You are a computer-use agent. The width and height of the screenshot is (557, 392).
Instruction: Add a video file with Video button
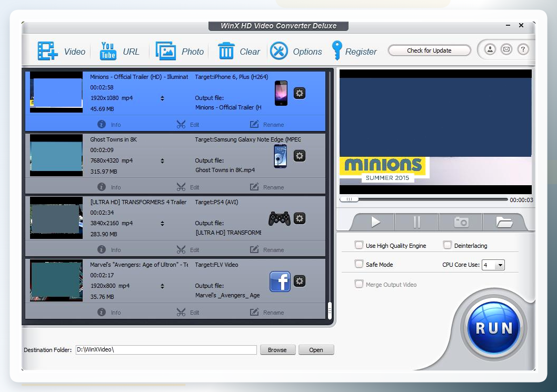[x=61, y=52]
